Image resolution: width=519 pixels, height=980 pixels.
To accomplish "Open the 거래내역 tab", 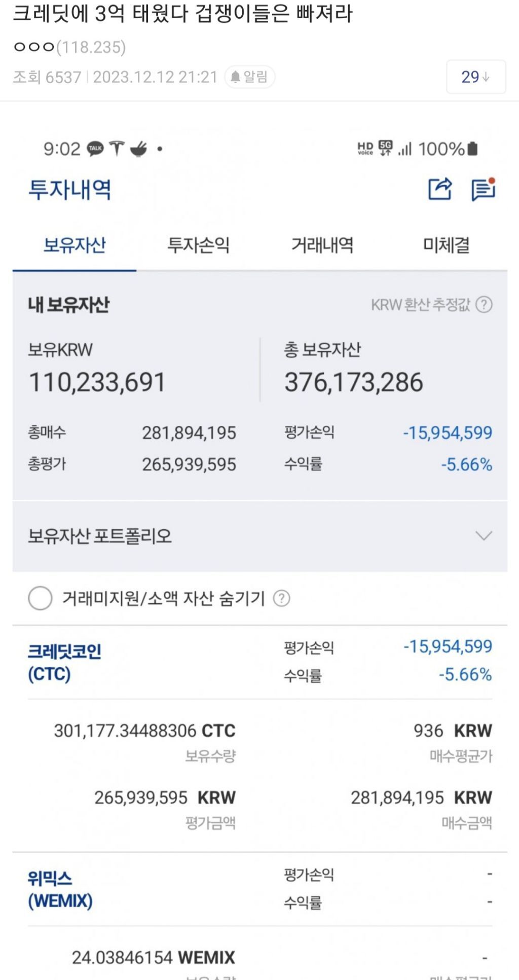I will 322,245.
